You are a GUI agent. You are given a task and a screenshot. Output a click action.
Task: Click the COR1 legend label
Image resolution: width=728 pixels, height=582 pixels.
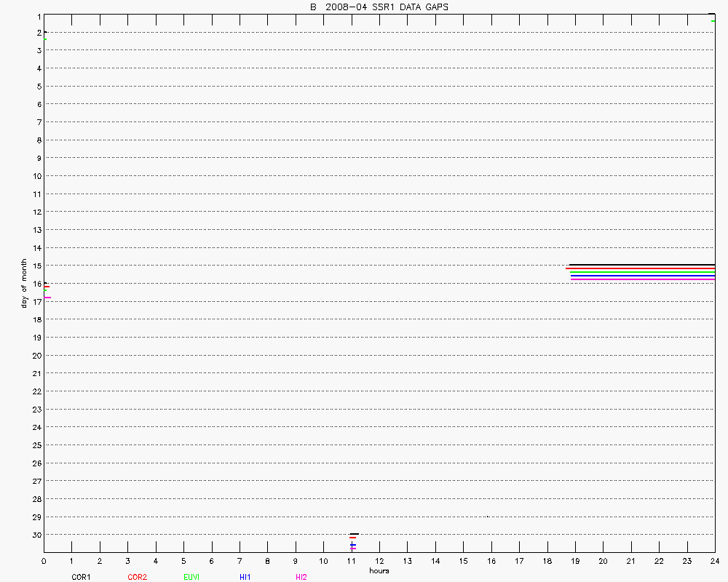[x=80, y=577]
